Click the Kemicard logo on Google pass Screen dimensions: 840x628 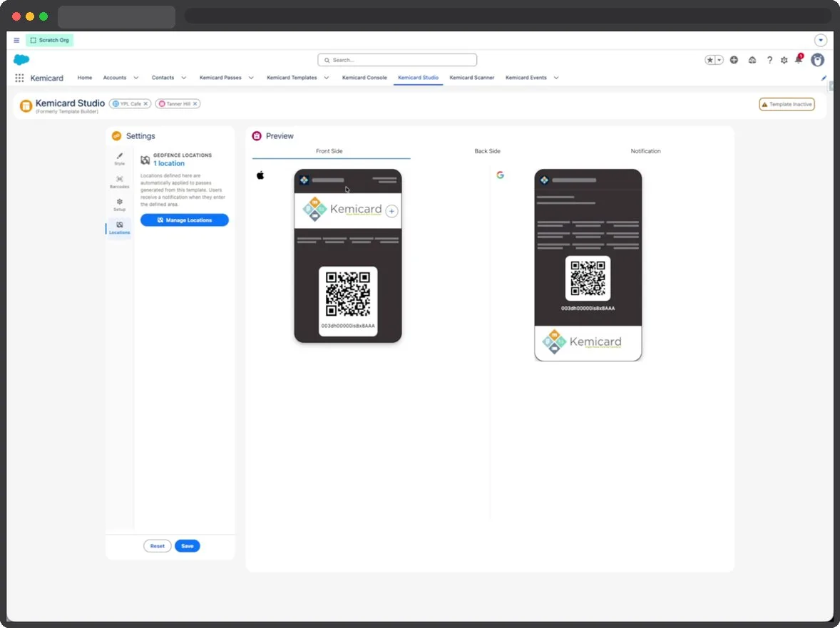point(582,342)
